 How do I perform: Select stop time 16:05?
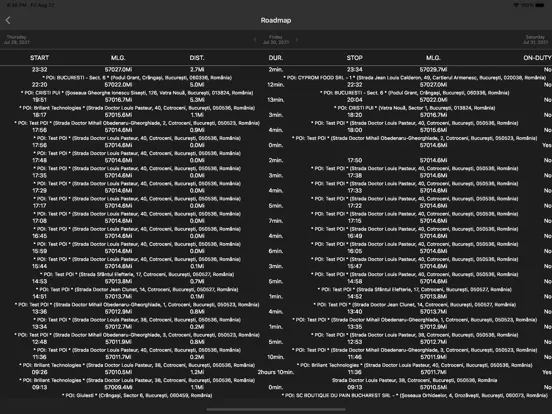355,251
